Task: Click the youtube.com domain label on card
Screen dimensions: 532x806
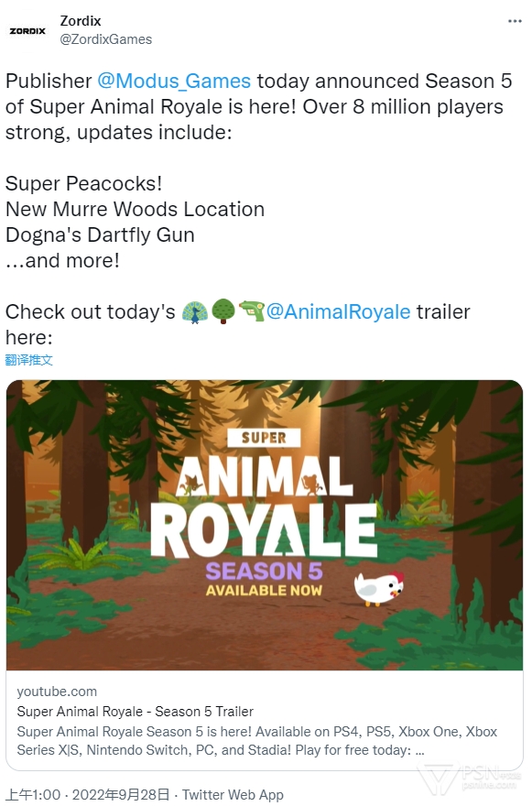Action: click(57, 692)
